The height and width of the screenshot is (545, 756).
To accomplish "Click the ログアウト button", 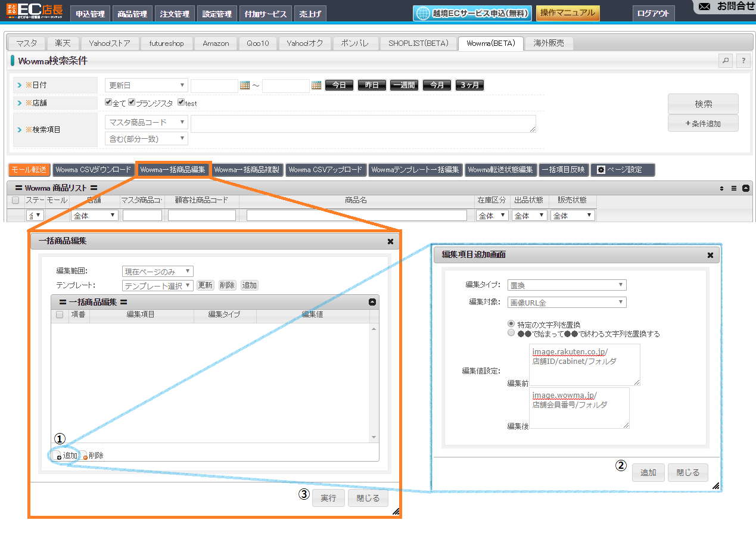I will (654, 14).
